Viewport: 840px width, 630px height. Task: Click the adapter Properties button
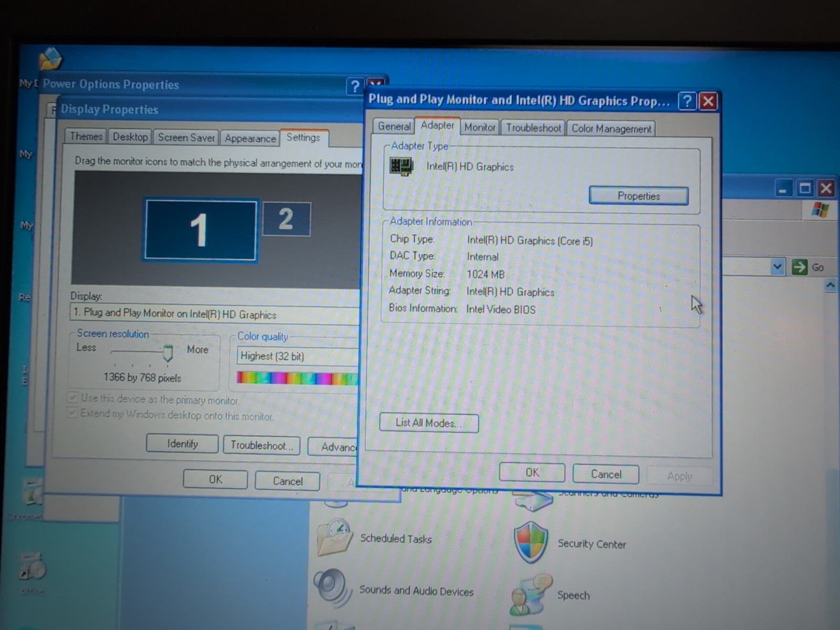(x=638, y=196)
